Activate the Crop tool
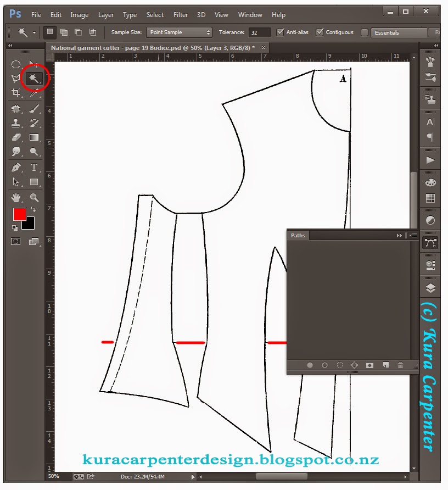 16,93
